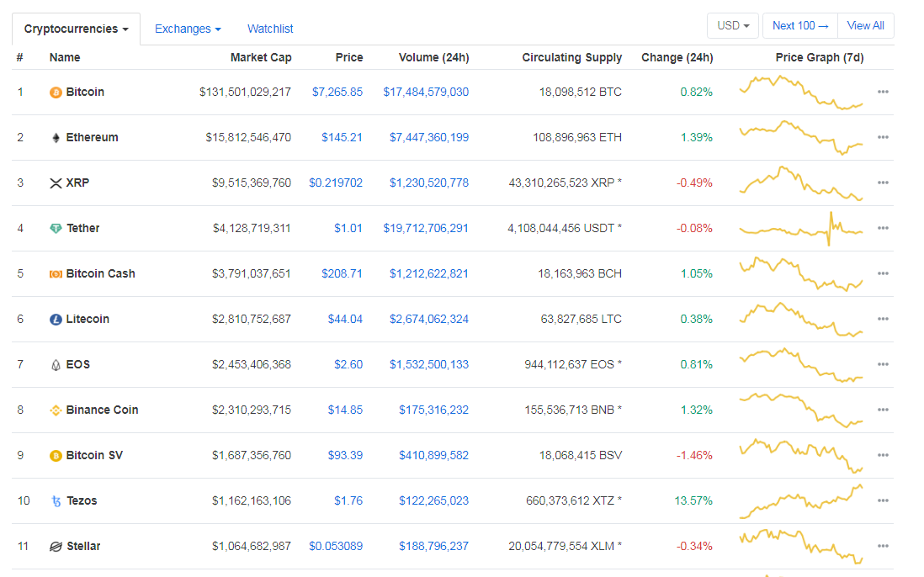Click the Binance Coin name link

click(x=102, y=410)
